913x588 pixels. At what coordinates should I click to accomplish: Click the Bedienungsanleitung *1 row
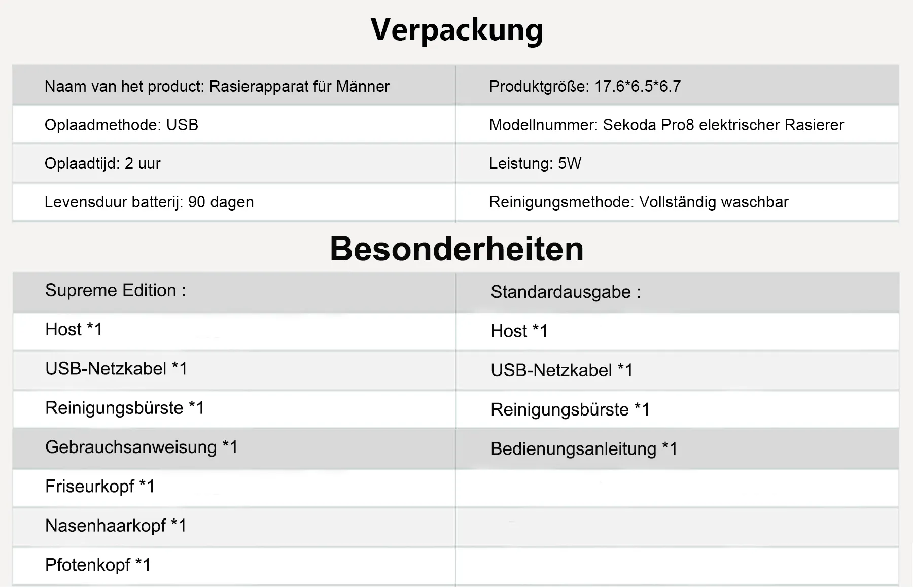click(584, 449)
